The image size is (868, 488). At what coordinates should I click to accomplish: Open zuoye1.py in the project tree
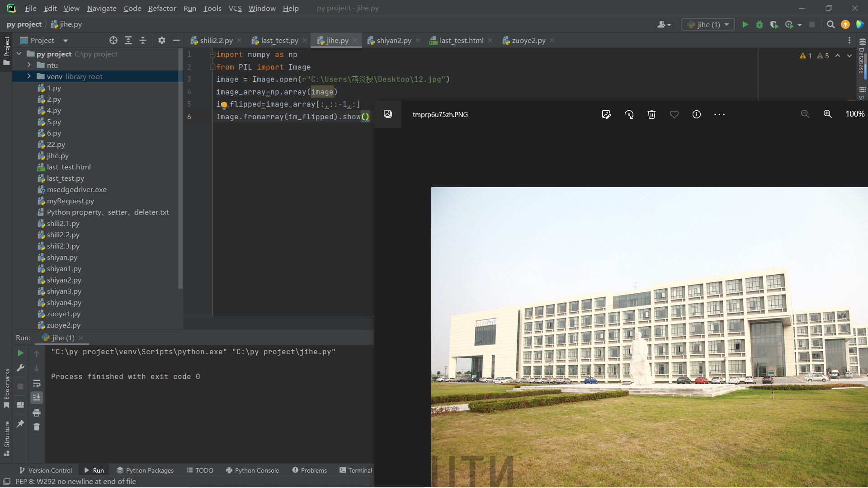pyautogui.click(x=63, y=314)
